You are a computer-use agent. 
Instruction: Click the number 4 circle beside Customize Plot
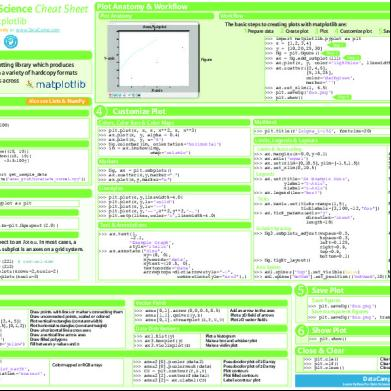pos(101,112)
